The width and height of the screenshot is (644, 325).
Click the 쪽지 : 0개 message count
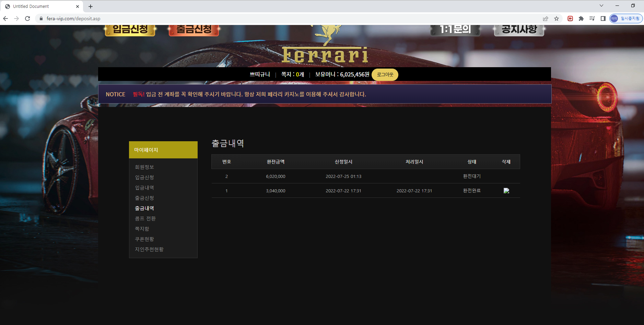pos(293,74)
